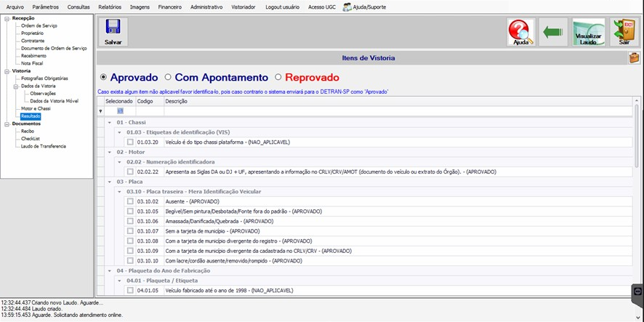Open the Ajuda help icon
Image resolution: width=644 pixels, height=322 pixels.
pyautogui.click(x=520, y=32)
